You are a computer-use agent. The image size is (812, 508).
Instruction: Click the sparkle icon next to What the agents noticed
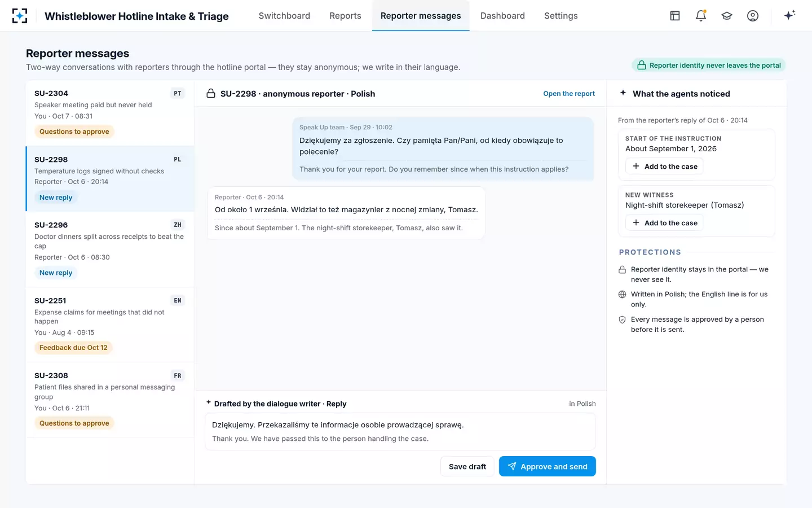pyautogui.click(x=623, y=93)
